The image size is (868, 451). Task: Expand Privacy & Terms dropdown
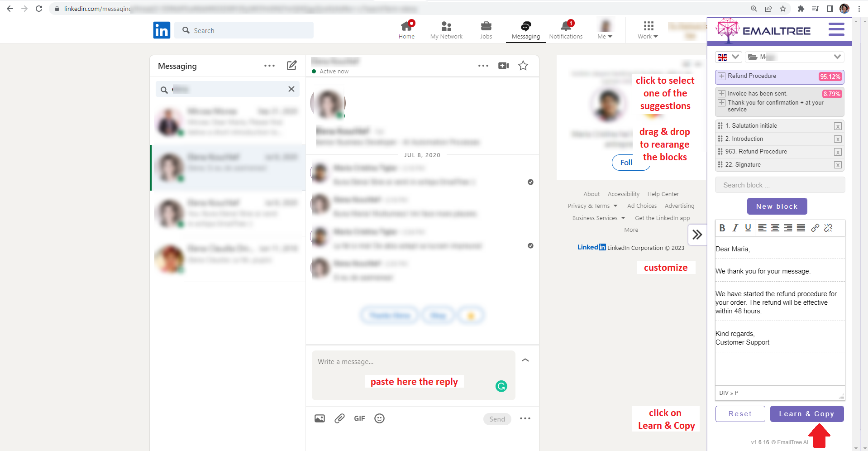tap(592, 206)
